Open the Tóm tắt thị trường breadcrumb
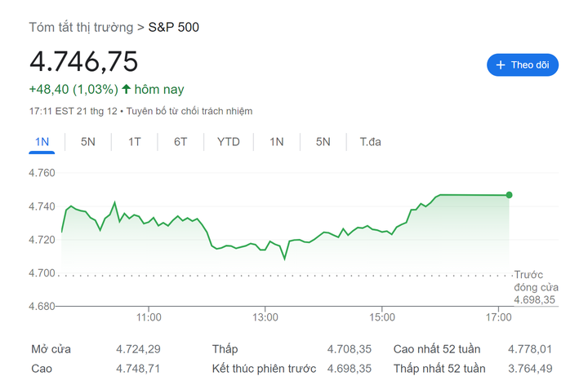This screenshot has height=385, width=588. (x=81, y=27)
